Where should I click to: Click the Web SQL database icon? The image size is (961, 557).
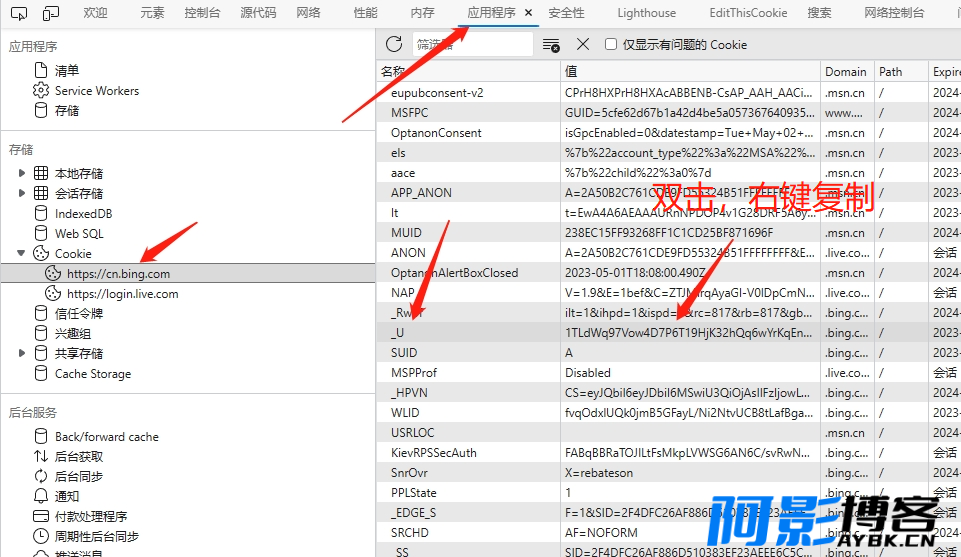40,233
